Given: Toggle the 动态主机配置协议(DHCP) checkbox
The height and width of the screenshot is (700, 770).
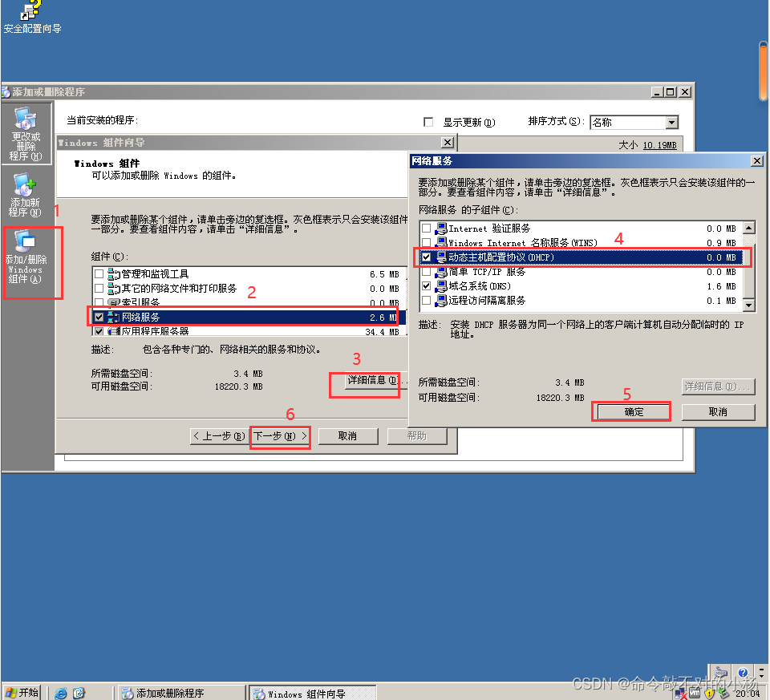Looking at the screenshot, I should [x=426, y=257].
